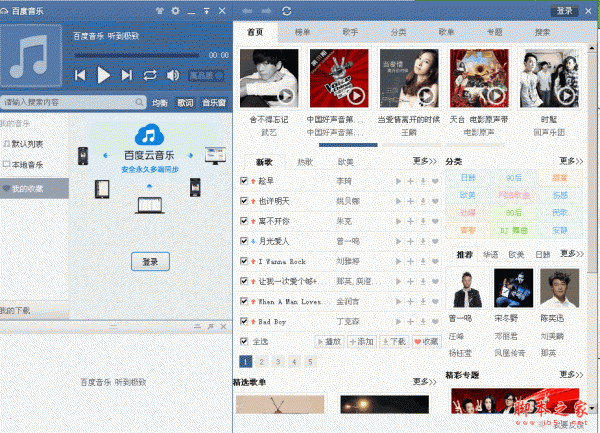Open the artist 陈奕迅 photo
This screenshot has height=433, width=600.
pos(559,288)
